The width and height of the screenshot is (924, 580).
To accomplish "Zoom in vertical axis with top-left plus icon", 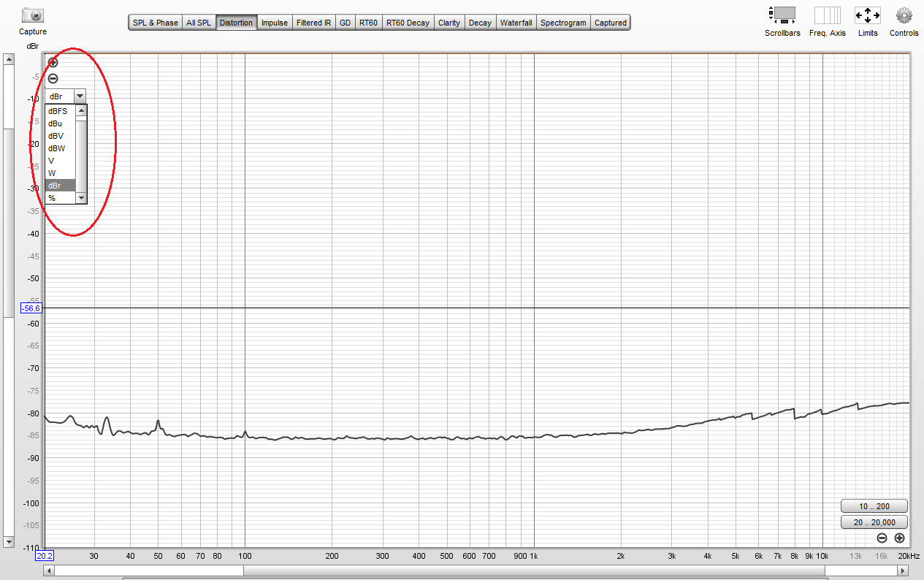I will click(53, 63).
